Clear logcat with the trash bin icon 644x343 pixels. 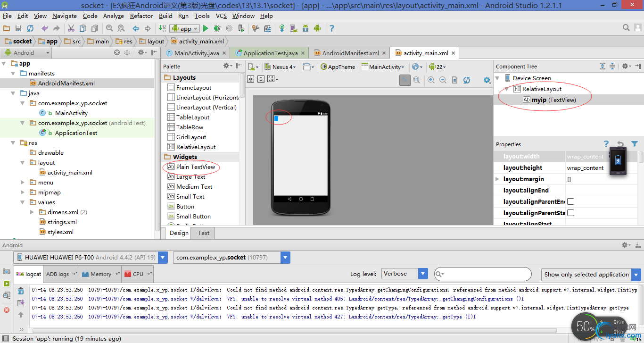[21, 291]
